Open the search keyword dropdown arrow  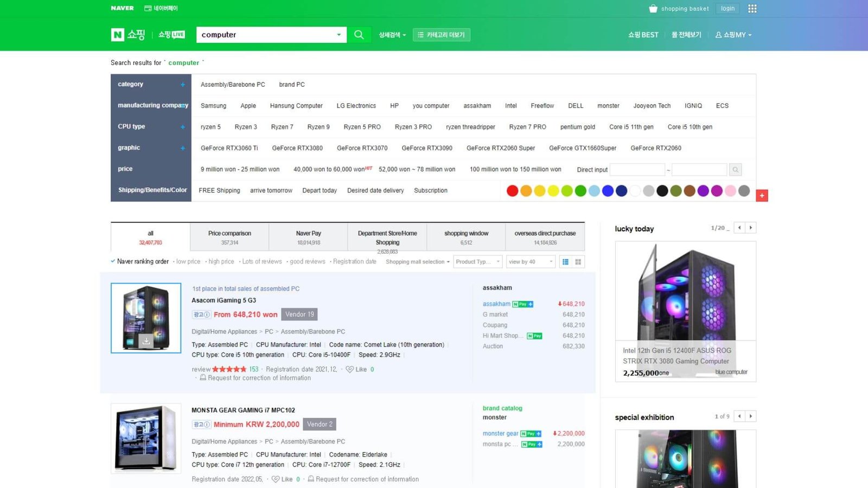(x=339, y=34)
